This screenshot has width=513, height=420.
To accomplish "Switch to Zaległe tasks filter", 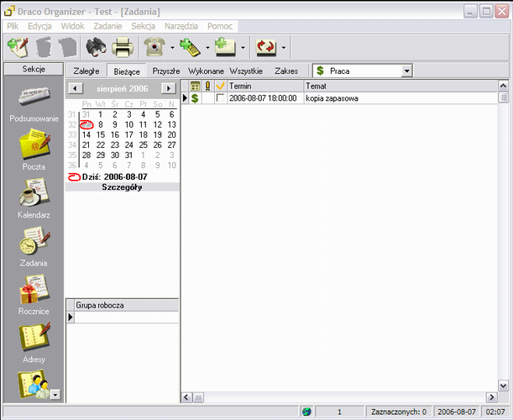I will (86, 71).
